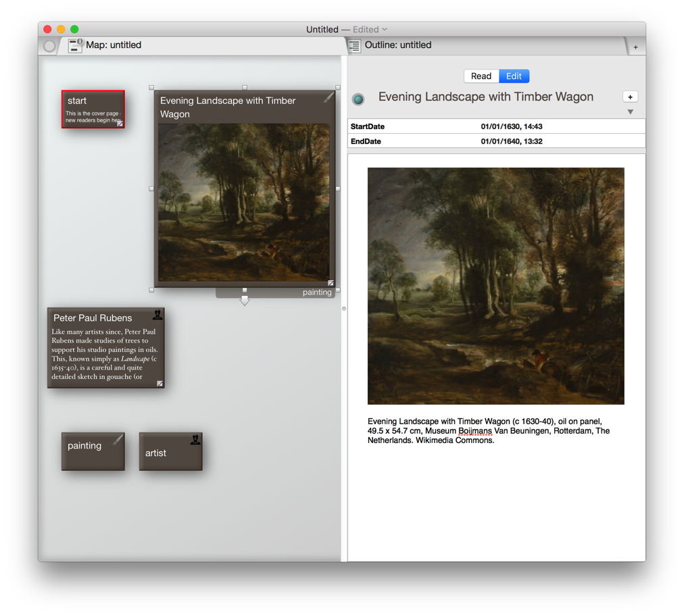Switch the text pane to Read mode
Image resolution: width=684 pixels, height=616 pixels.
point(481,76)
